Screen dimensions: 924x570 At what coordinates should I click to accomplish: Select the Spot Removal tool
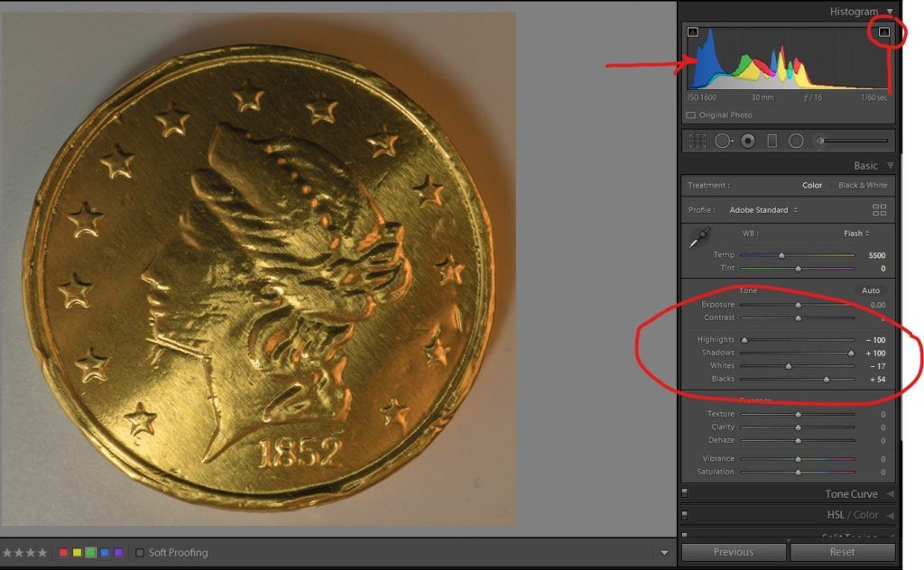[723, 141]
